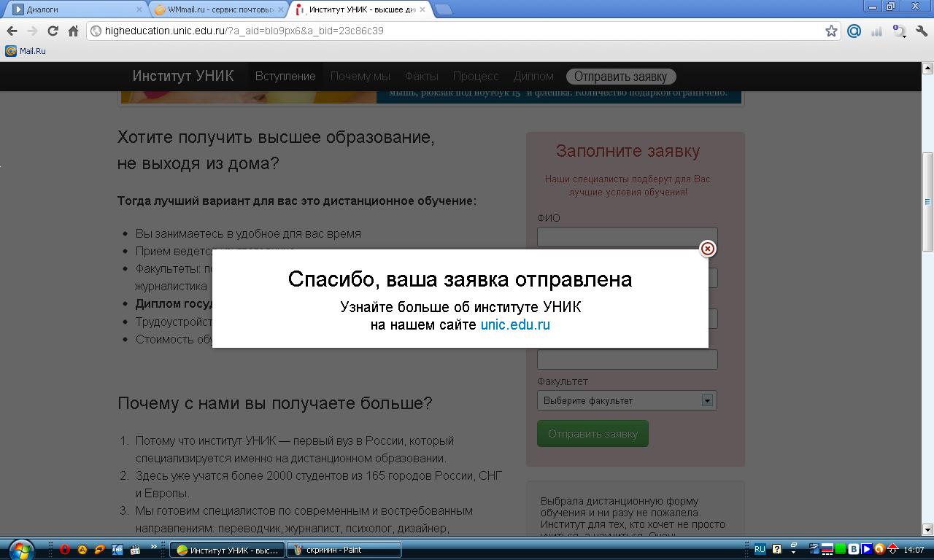Switch to the Диалоги tab
The height and width of the screenshot is (560, 934).
coord(76,9)
